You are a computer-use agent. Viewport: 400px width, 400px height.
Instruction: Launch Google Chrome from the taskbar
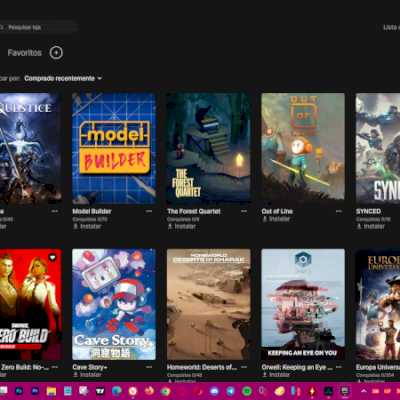(x=165, y=391)
